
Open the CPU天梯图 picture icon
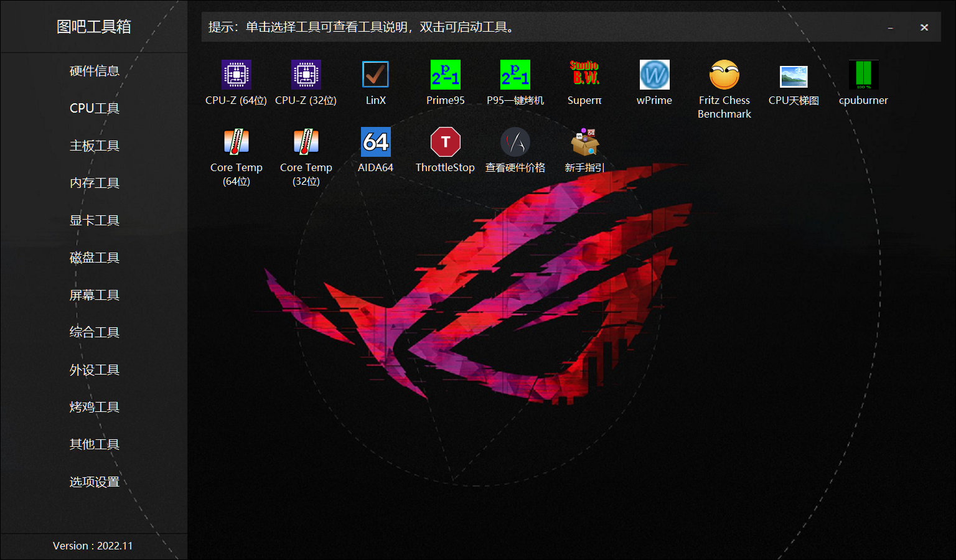(x=794, y=77)
